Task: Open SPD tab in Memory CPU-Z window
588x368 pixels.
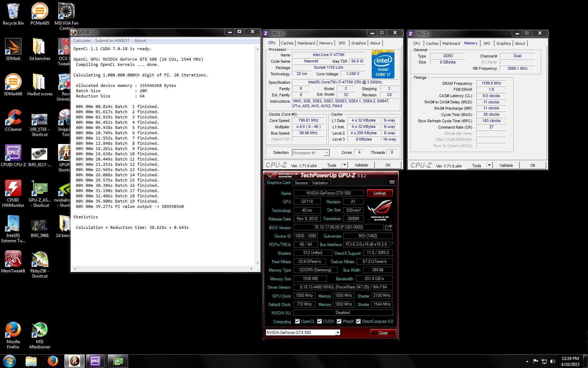Action: point(486,43)
